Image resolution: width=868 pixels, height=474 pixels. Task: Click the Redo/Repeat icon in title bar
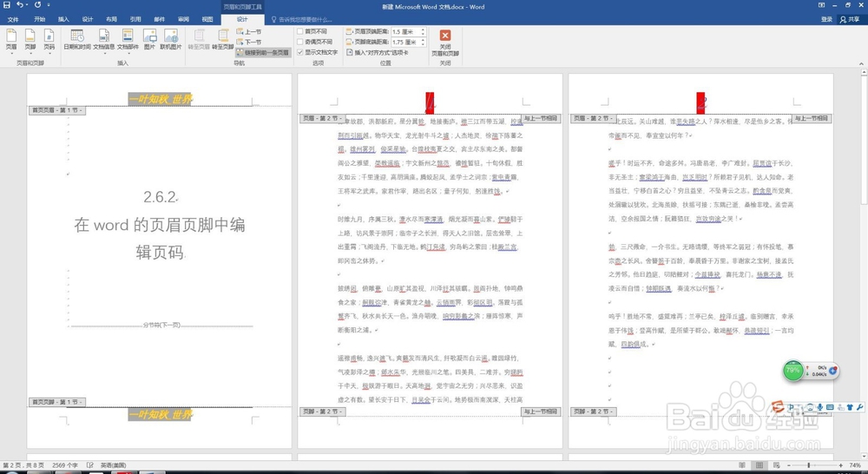click(x=37, y=5)
